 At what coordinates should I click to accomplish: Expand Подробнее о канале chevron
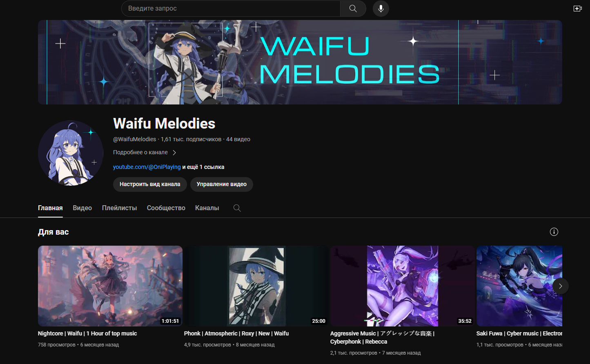point(174,153)
